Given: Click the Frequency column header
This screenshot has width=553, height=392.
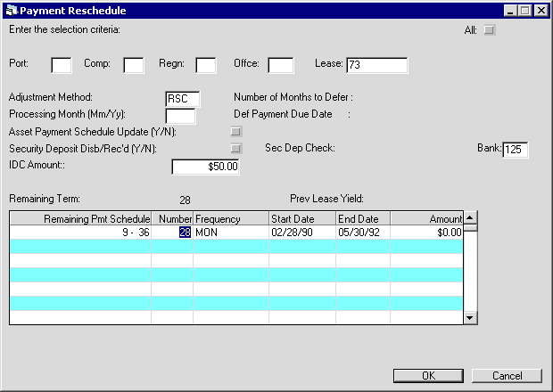Looking at the screenshot, I should point(231,218).
